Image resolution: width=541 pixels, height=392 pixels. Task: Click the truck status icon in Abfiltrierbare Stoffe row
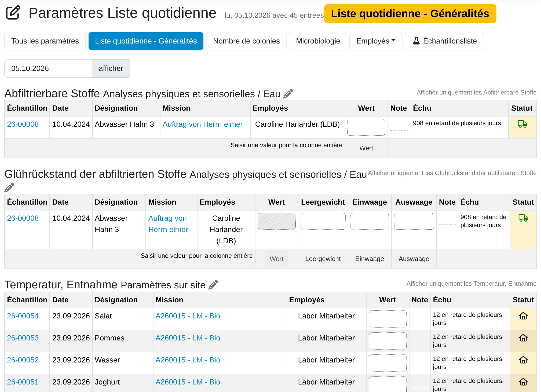point(522,124)
